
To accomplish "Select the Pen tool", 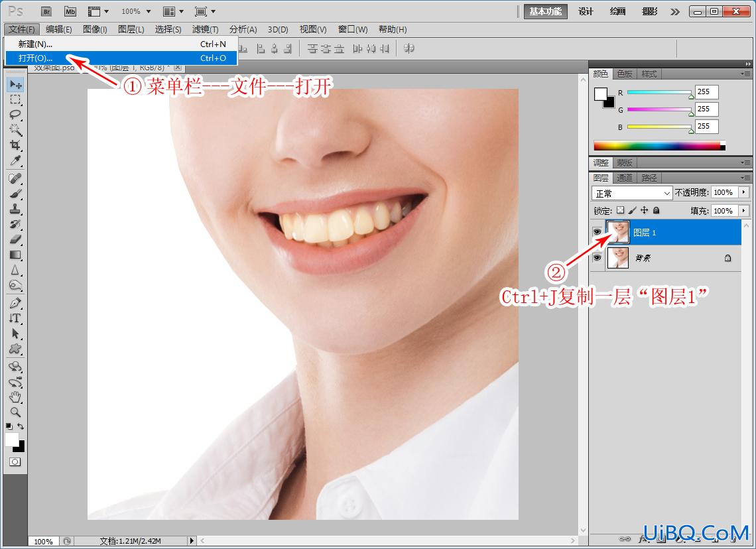I will click(x=15, y=303).
